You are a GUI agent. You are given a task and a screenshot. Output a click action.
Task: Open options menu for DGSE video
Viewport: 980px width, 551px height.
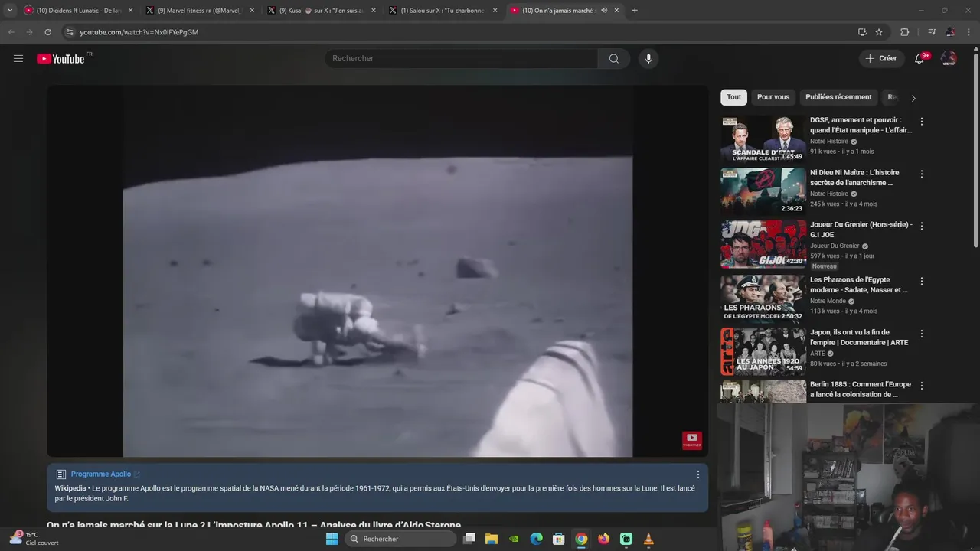pyautogui.click(x=922, y=122)
